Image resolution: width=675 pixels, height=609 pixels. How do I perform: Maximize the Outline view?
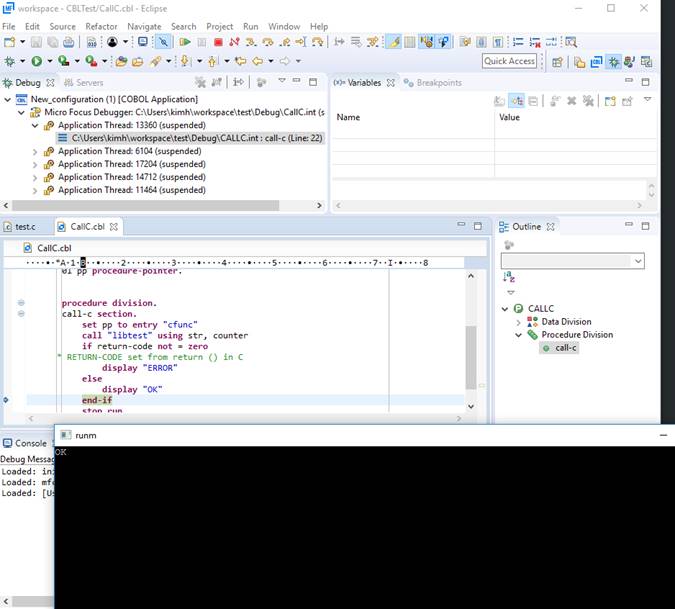(645, 227)
